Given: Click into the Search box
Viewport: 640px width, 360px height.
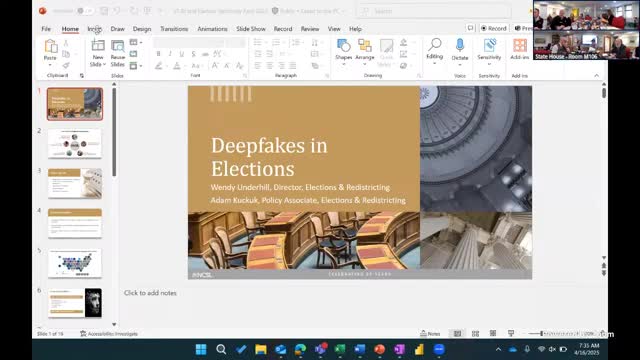Looking at the screenshot, I should 434,11.
